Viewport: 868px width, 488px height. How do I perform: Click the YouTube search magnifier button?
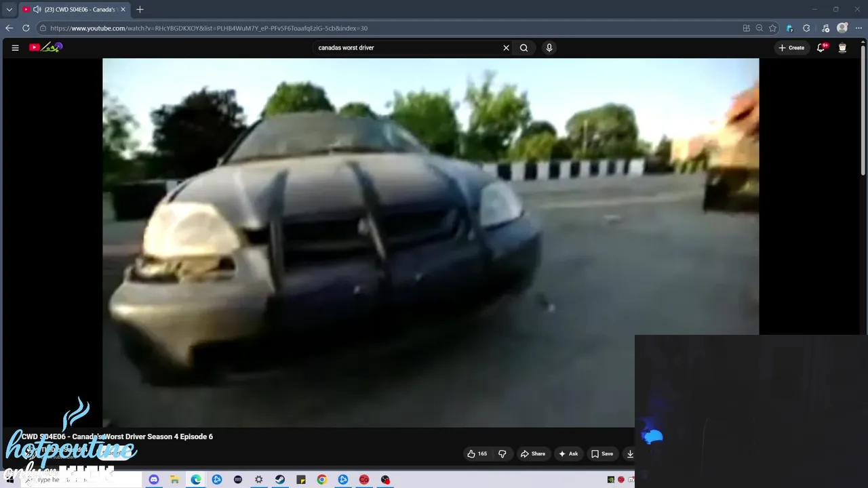pos(524,47)
